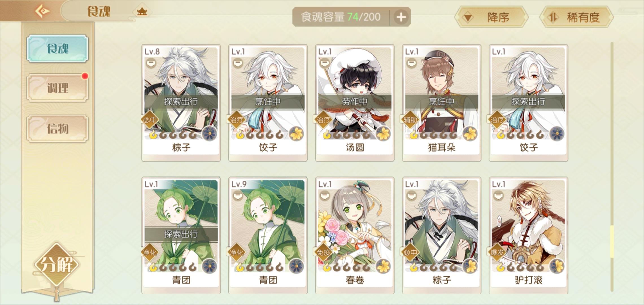Image resolution: width=644 pixels, height=305 pixels.
Task: Tap the back arrow icon
Action: coord(42,11)
